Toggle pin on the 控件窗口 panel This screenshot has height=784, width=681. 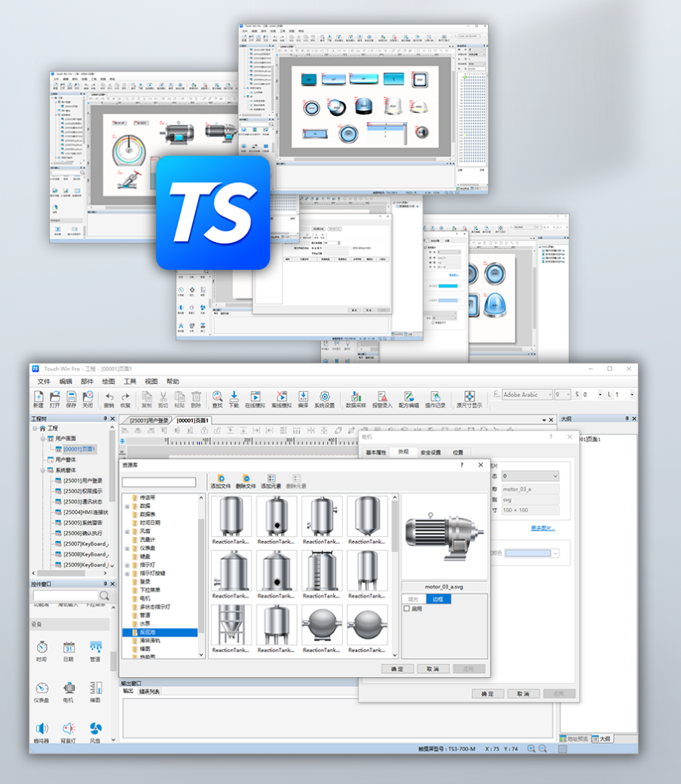105,583
